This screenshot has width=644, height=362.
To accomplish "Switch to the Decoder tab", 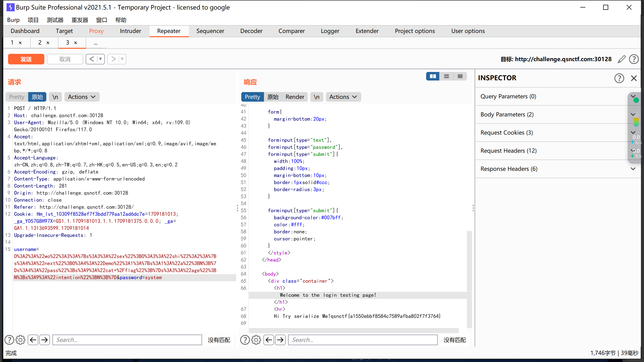I will [x=251, y=31].
